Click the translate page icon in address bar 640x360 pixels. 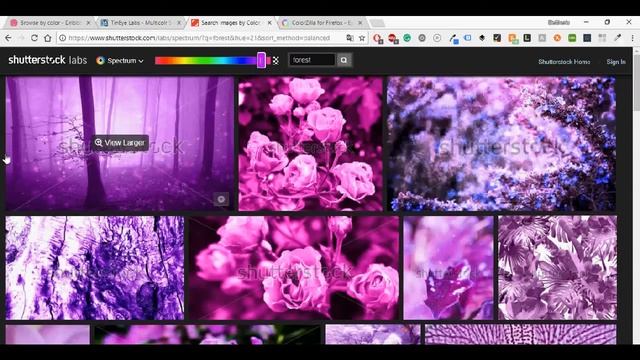[x=350, y=38]
